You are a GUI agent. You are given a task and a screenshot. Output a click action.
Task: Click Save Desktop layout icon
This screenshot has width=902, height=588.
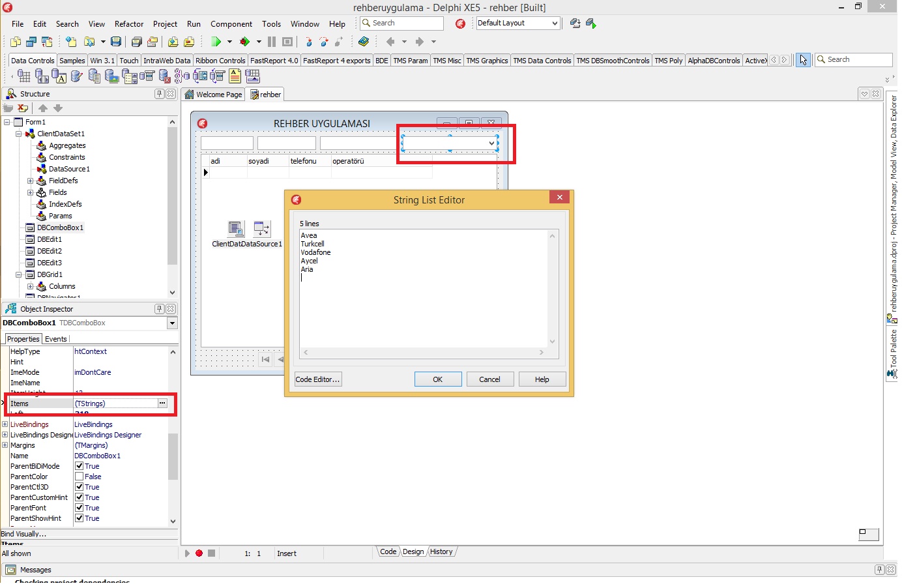click(575, 23)
